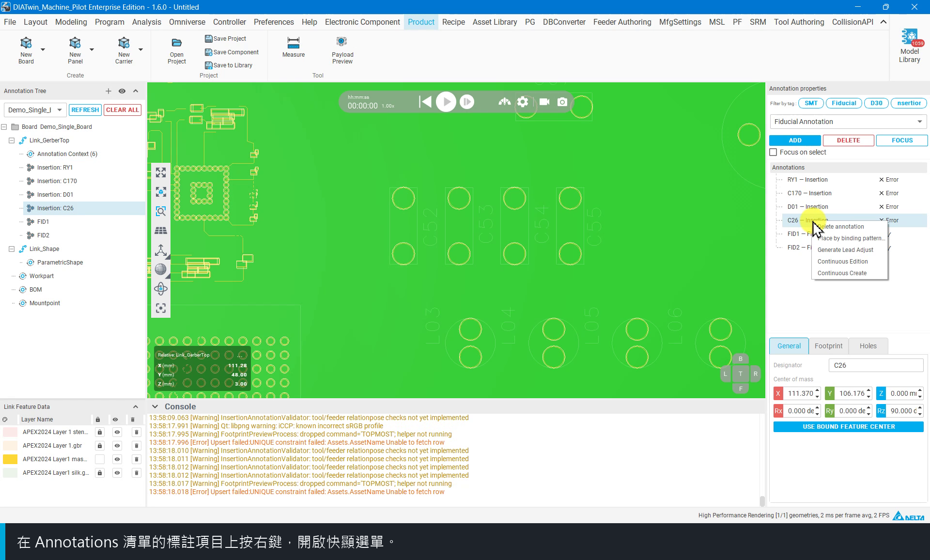This screenshot has width=930, height=560.
Task: Click Save to Library in the ribbon
Action: [229, 65]
